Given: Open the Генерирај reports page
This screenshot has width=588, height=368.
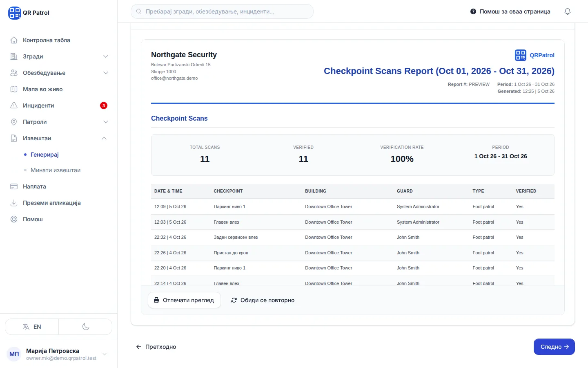Looking at the screenshot, I should click(45, 155).
